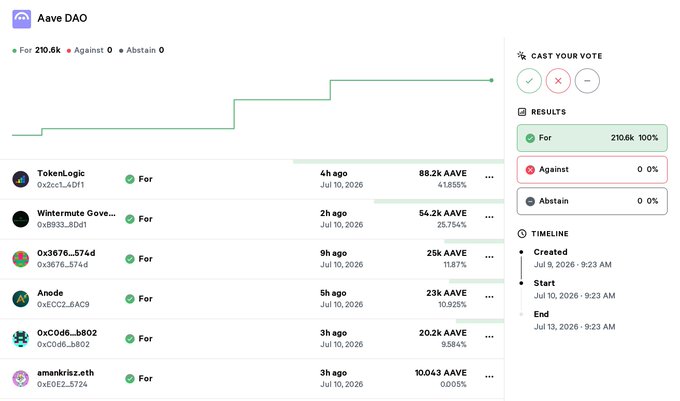Screen dimensions: 680x401
Task: Click the address 0xE0E2...5724
Action: [62, 385]
